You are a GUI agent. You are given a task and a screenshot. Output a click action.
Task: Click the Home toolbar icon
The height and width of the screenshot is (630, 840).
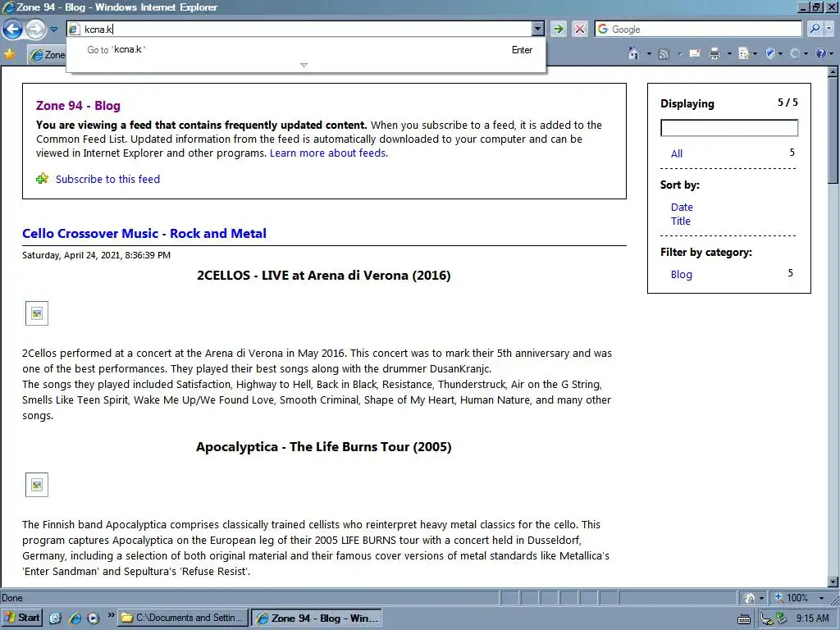click(634, 53)
